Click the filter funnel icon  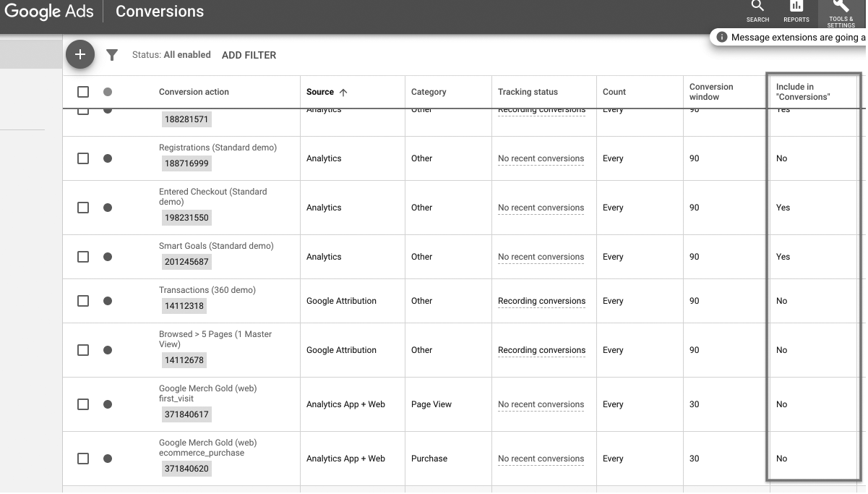[112, 55]
